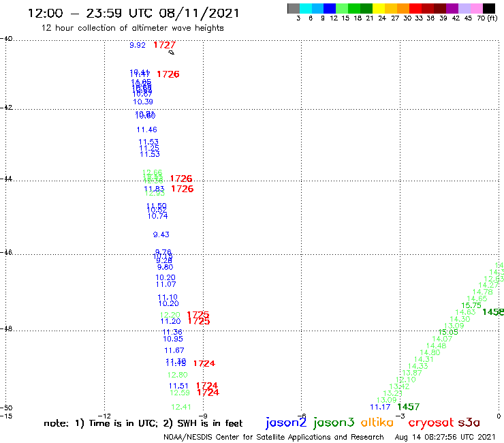Click the wave height value 14.63
The image size is (504, 443).
pos(465,312)
